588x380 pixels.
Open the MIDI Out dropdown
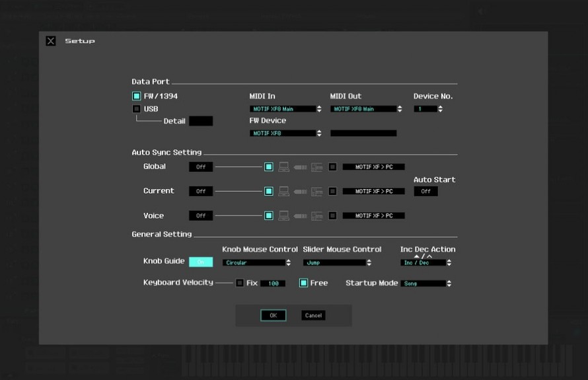pos(366,109)
